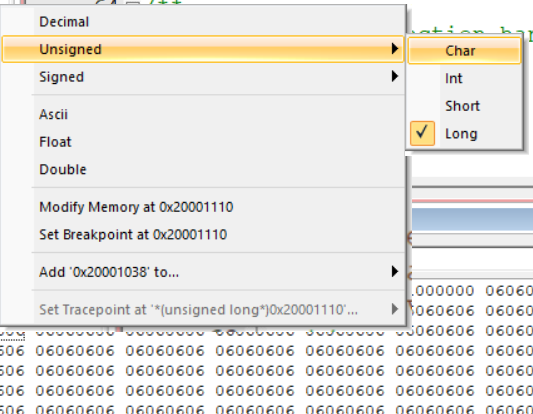533x414 pixels.
Task: Select Short in the Unsigned submenu
Action: pyautogui.click(x=464, y=106)
